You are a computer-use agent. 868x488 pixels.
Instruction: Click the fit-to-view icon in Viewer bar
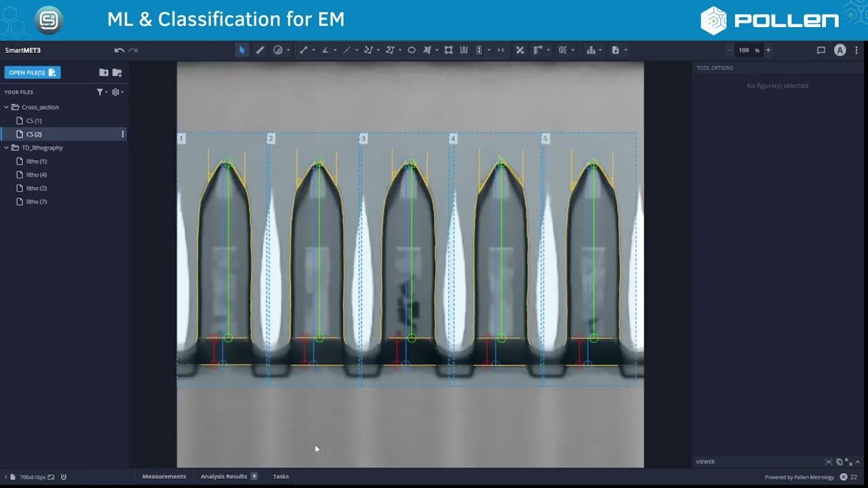click(829, 462)
